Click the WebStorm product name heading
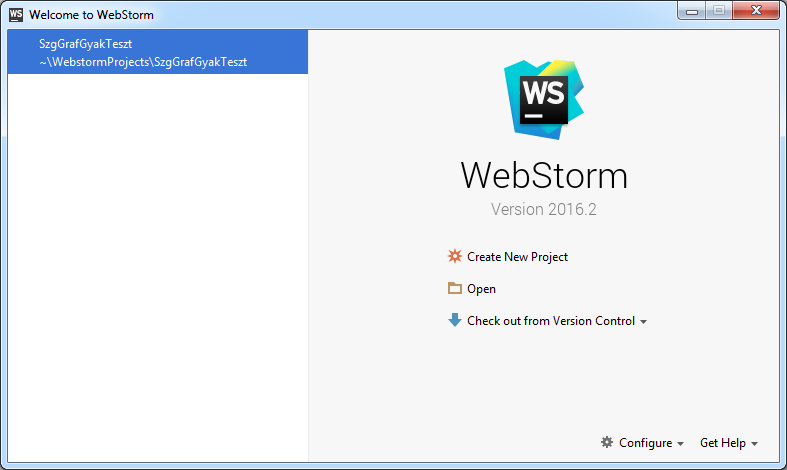Image resolution: width=787 pixels, height=470 pixels. (x=544, y=176)
